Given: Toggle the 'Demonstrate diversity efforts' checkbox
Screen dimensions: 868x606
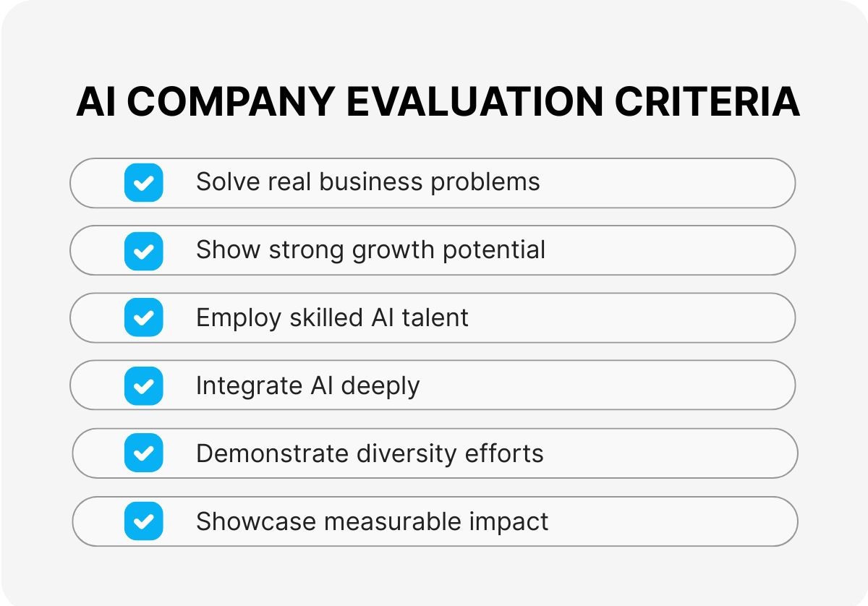Looking at the screenshot, I should coord(143,453).
